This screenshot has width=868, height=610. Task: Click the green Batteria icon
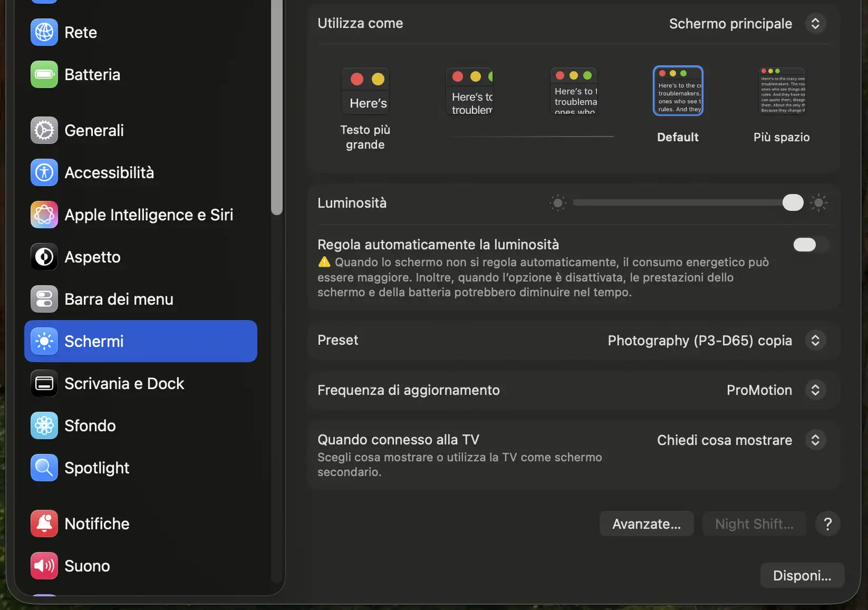tap(44, 74)
